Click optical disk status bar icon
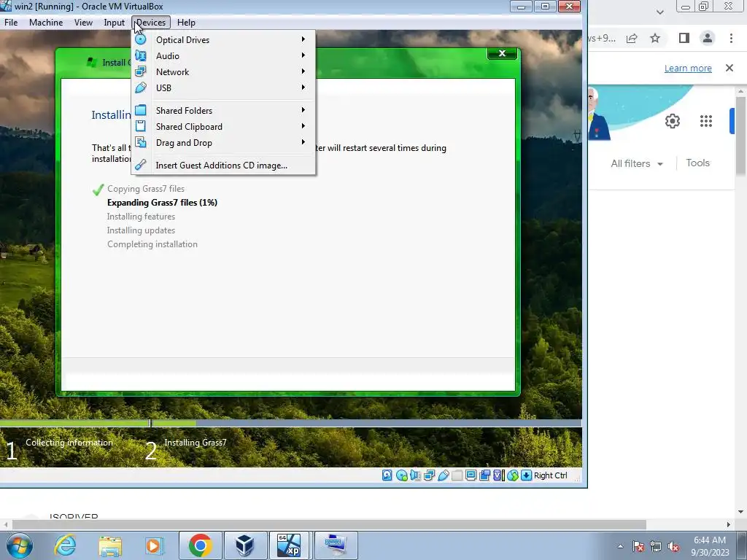This screenshot has height=560, width=747. pos(402,475)
